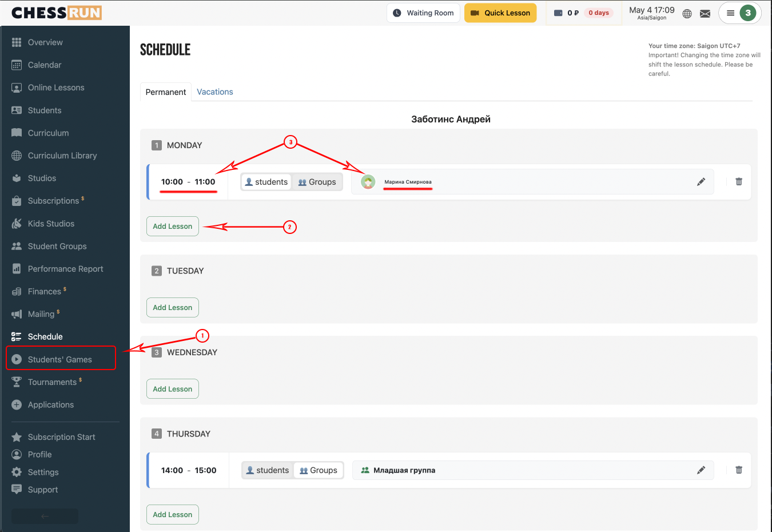The height and width of the screenshot is (532, 772).
Task: Click the 0 ₽ balance wallet
Action: coord(566,13)
